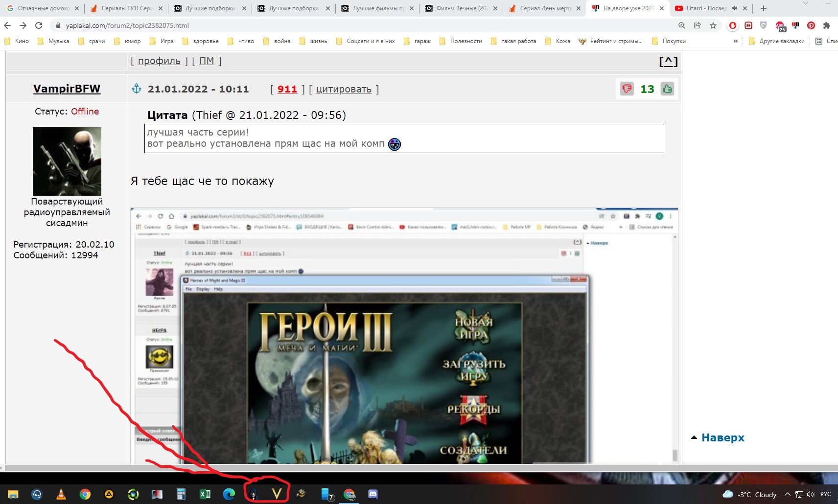Screen dimensions: 838x504
Task: Click the address bar URL field
Action: (362, 25)
